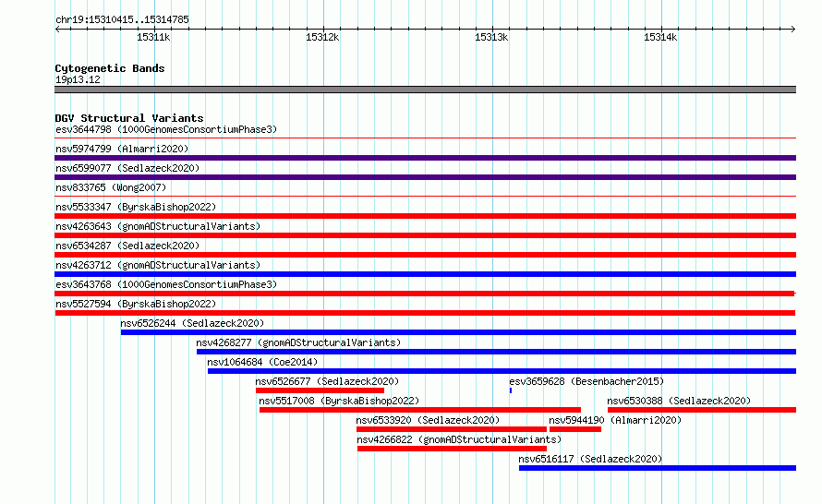The width and height of the screenshot is (822, 504).
Task: Click the red bar under nsv5517008
Action: (x=420, y=410)
